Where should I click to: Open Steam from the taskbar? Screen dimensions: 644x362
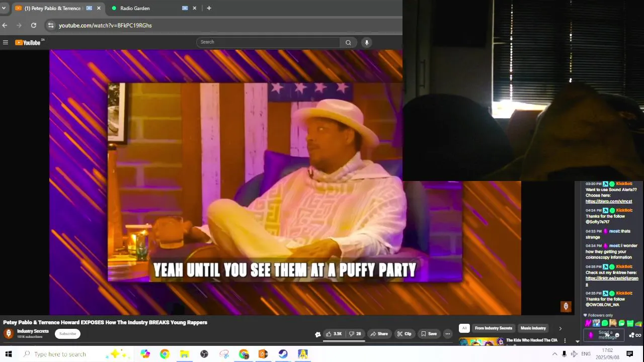[283, 354]
